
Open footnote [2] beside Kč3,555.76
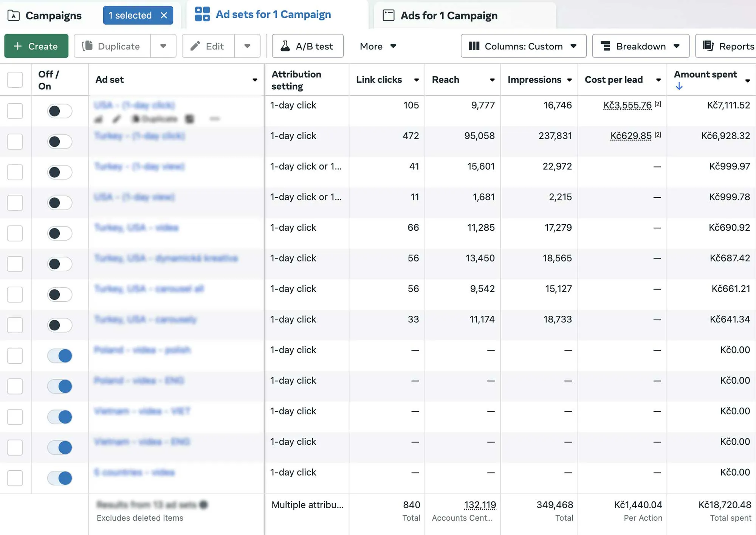(x=658, y=104)
